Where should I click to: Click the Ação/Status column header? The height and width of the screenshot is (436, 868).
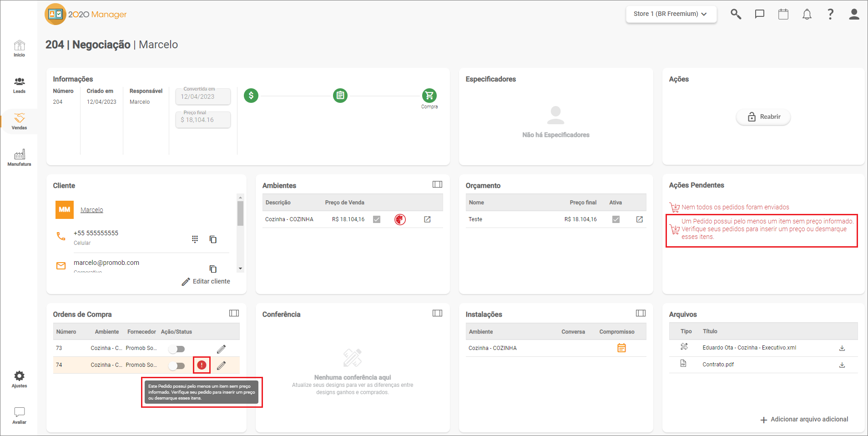tap(176, 332)
